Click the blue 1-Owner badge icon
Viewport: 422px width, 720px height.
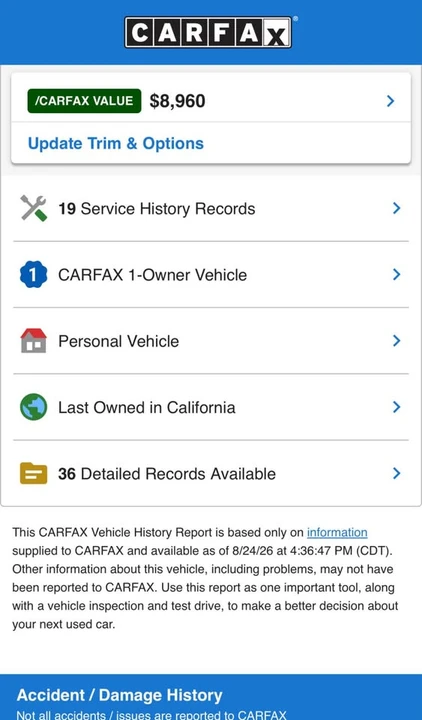pyautogui.click(x=34, y=275)
